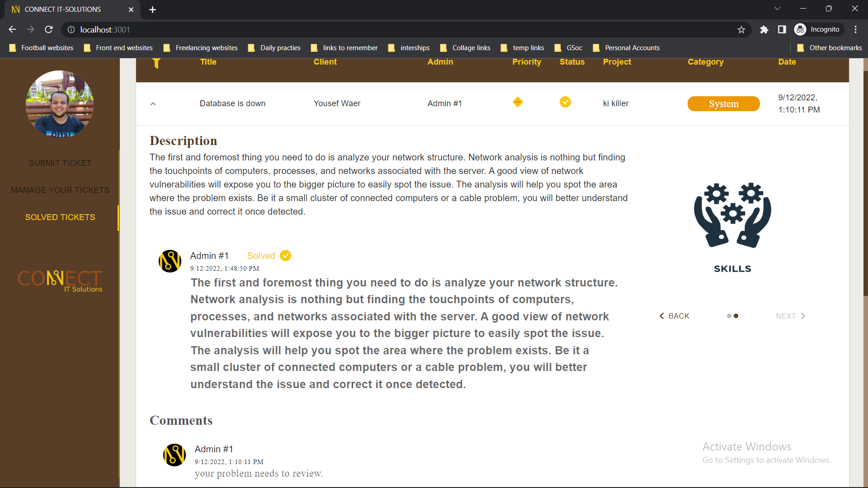Viewport: 868px width, 488px height.
Task: Click the NEXT navigation arrow icon
Action: pos(804,316)
